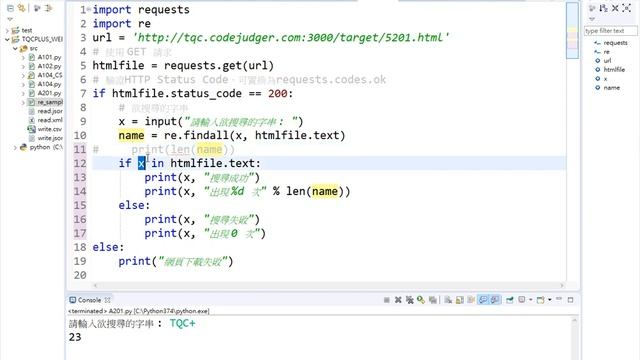Toggle Show Console on standard output change
This screenshot has height=360, width=640.
pyautogui.click(x=483, y=300)
